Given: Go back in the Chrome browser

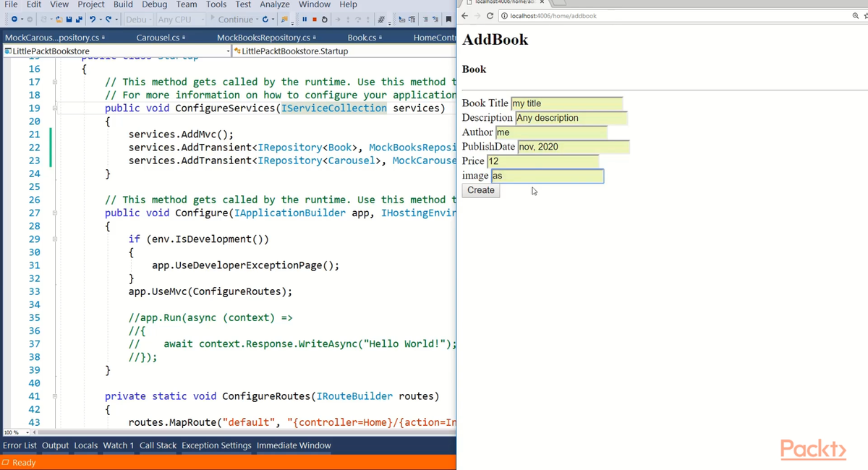Looking at the screenshot, I should coord(465,16).
